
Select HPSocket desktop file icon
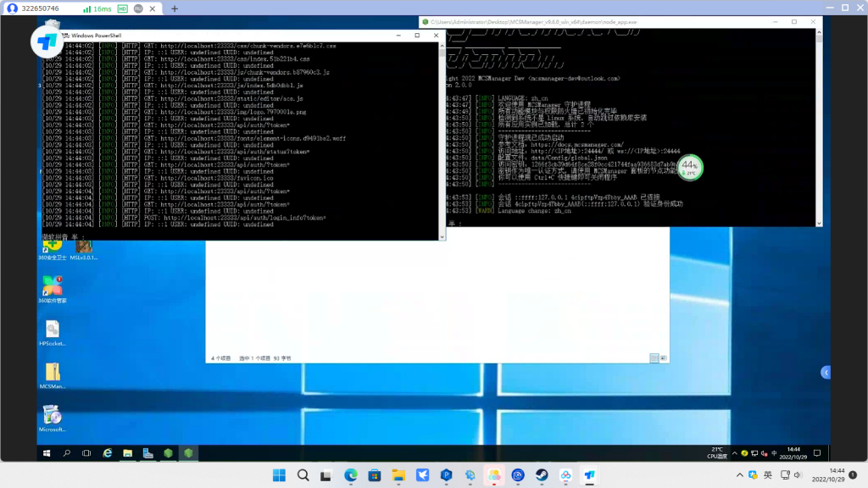pos(52,333)
